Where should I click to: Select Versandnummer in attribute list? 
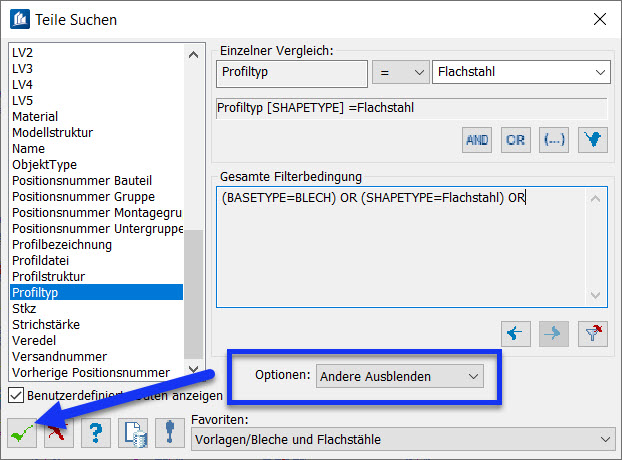[x=96, y=356]
